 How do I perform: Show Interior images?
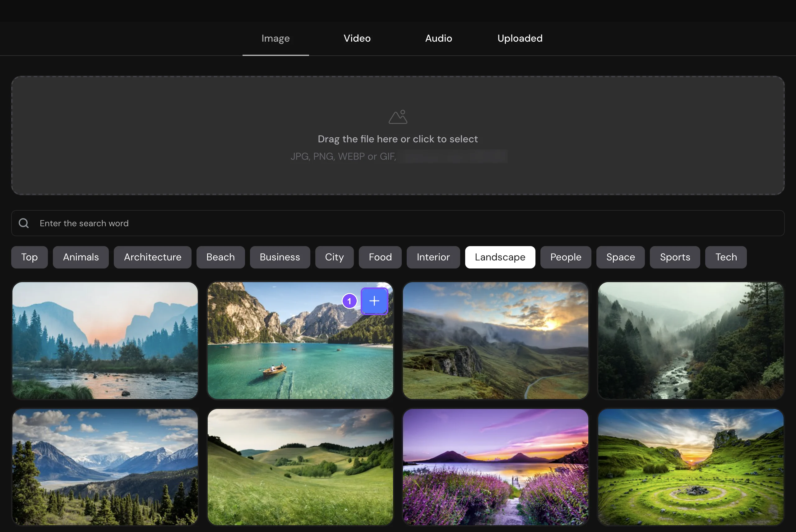(433, 257)
